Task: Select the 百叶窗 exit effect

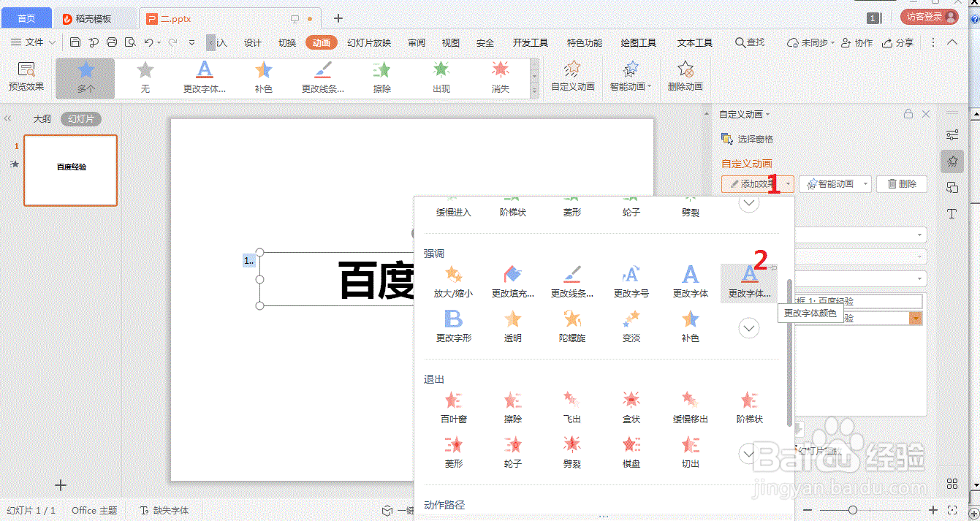Action: point(453,408)
